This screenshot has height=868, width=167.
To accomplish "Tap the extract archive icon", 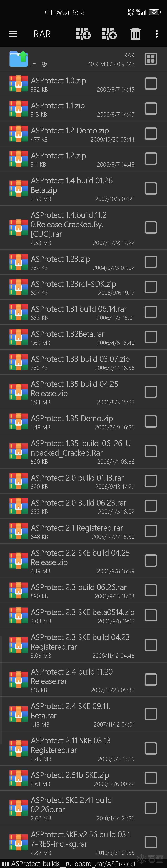I will tap(109, 34).
